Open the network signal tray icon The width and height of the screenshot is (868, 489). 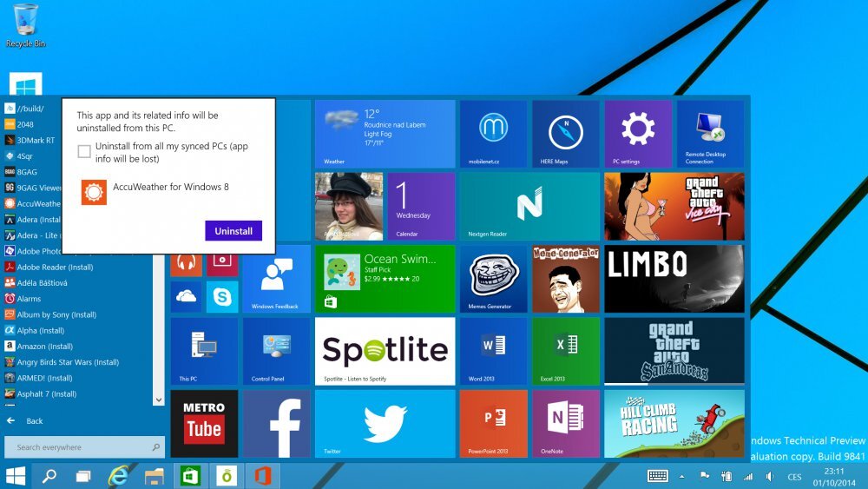748,476
